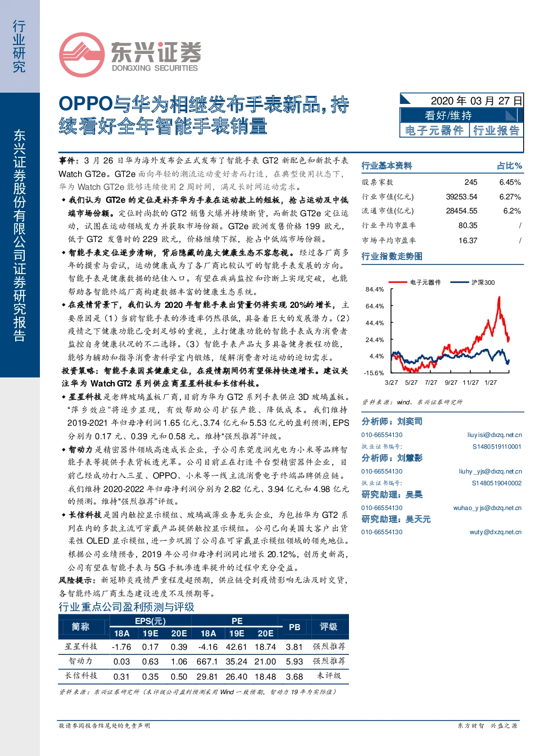Click certificate number S1480519110001

coord(497,447)
